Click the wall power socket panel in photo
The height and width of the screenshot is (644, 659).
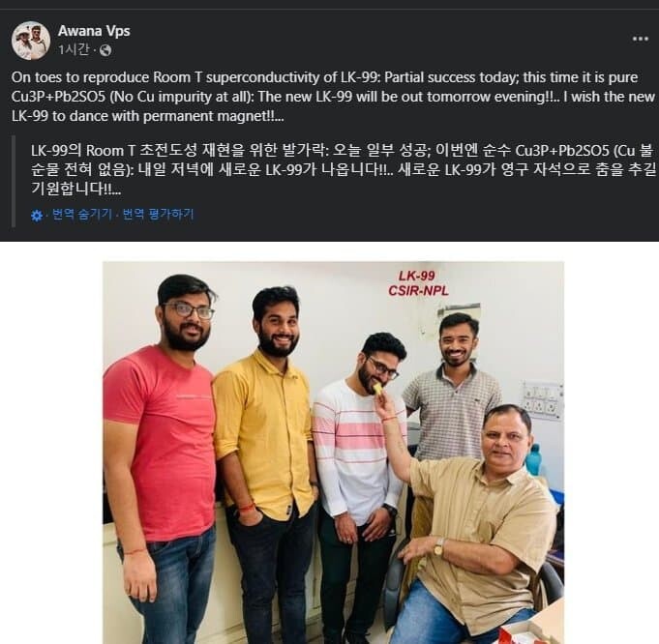pyautogui.click(x=543, y=400)
